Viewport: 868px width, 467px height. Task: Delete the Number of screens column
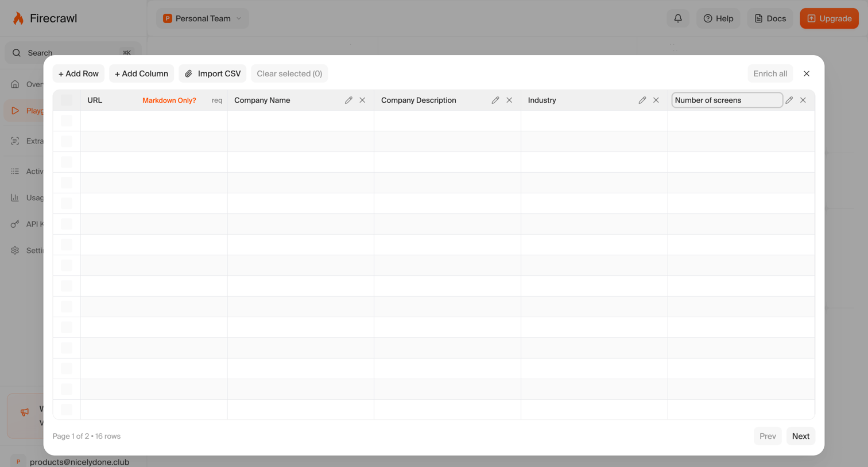[x=803, y=100]
